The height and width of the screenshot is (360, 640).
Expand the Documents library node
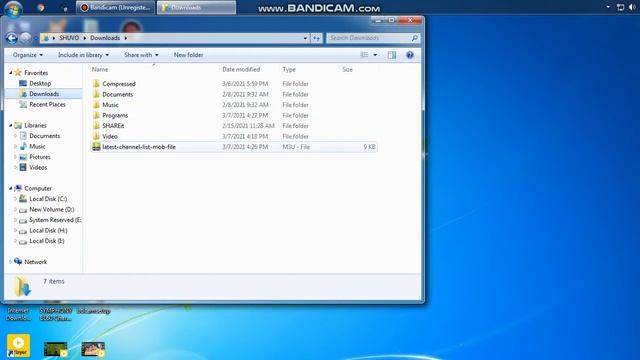[x=16, y=136]
